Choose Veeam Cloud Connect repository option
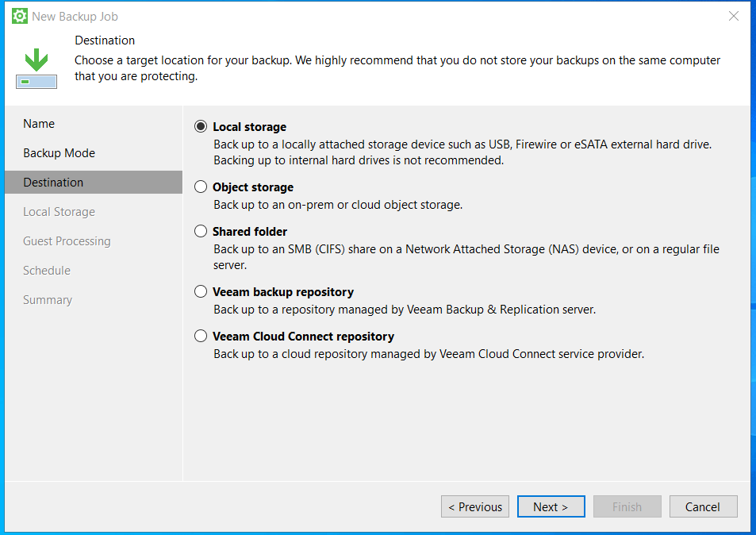This screenshot has height=535, width=756. (201, 337)
